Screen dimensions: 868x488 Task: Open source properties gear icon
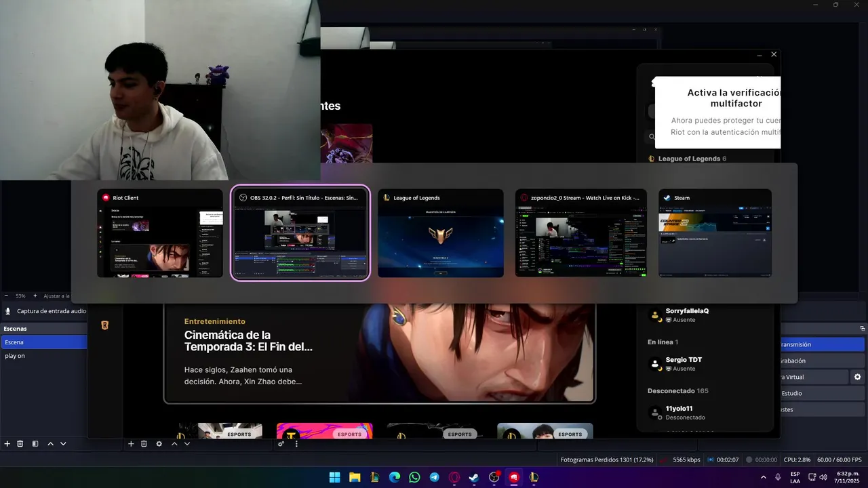159,444
